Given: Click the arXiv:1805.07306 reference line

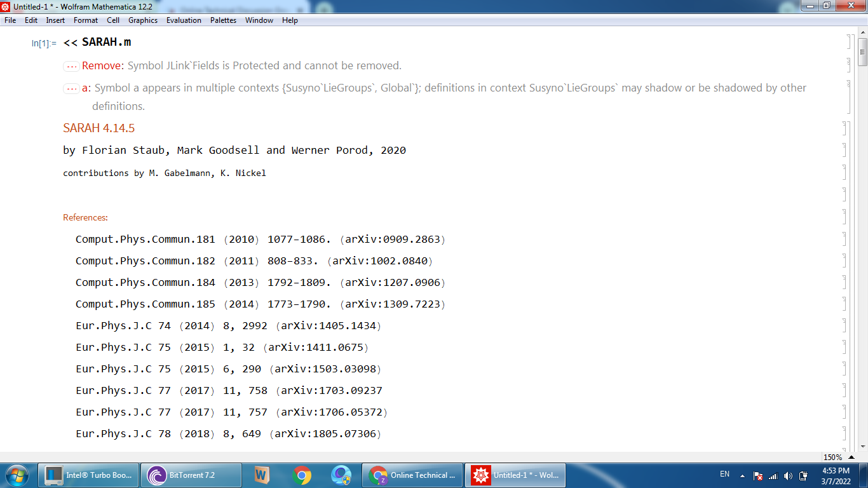Looking at the screenshot, I should pos(229,434).
